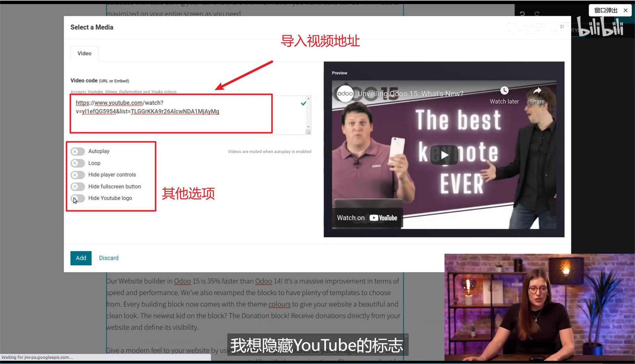Toggle Hide player controls switch

tap(78, 175)
